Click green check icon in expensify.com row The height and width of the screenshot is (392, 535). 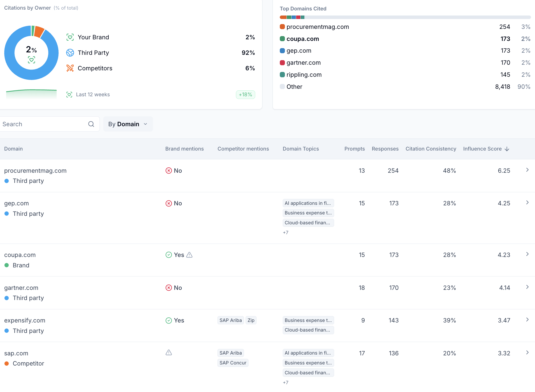point(169,320)
